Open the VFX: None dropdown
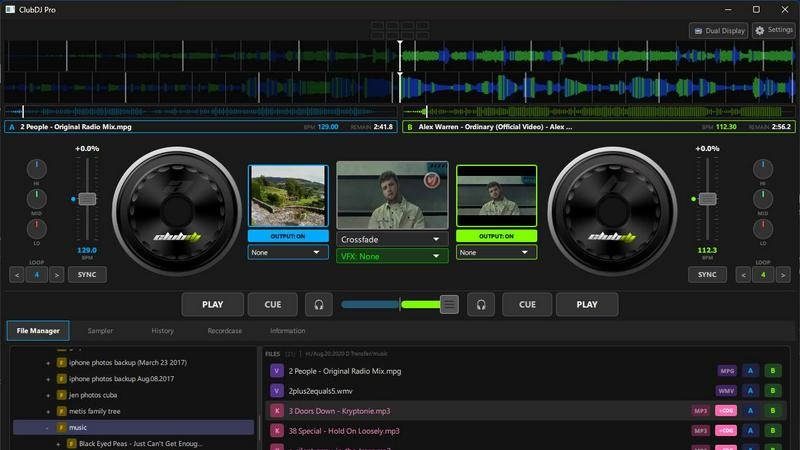Viewport: 800px width, 450px height. [392, 256]
